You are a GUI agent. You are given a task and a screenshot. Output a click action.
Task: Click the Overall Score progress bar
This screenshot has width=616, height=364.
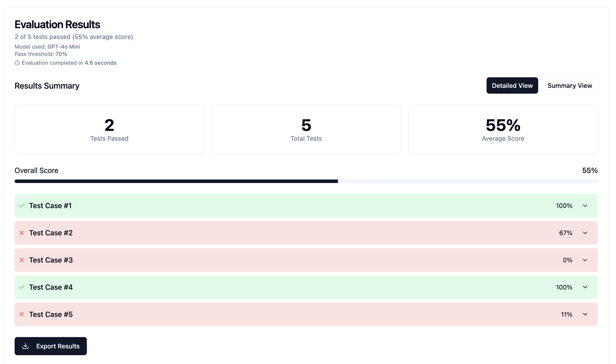pos(306,181)
